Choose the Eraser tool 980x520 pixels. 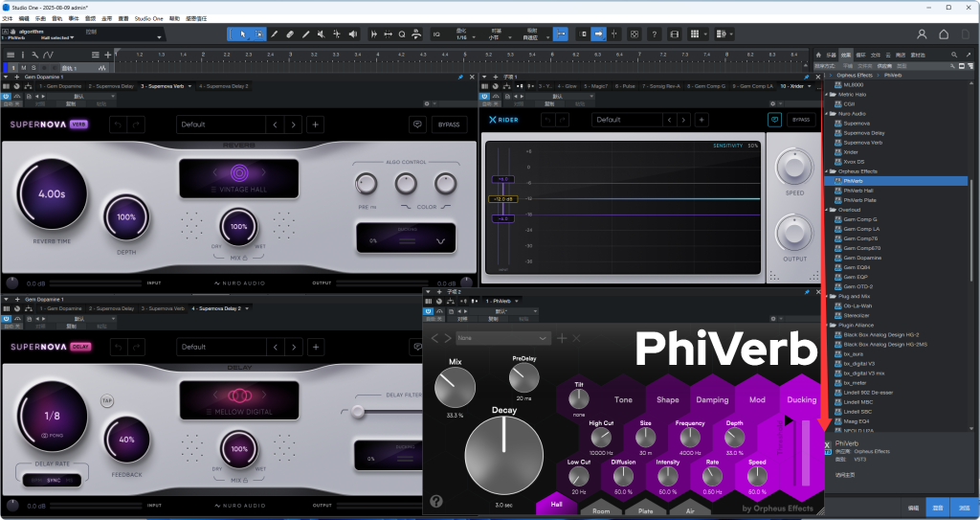[x=290, y=34]
